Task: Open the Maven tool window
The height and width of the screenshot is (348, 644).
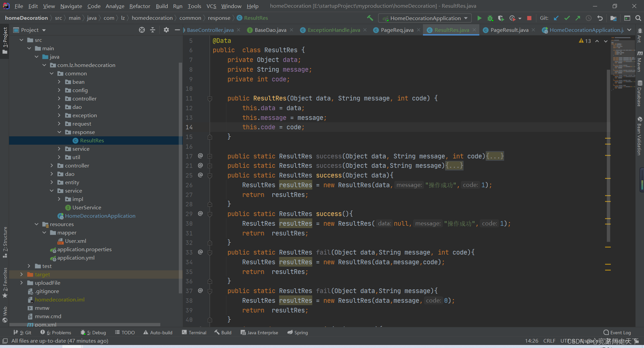Action: click(640, 61)
